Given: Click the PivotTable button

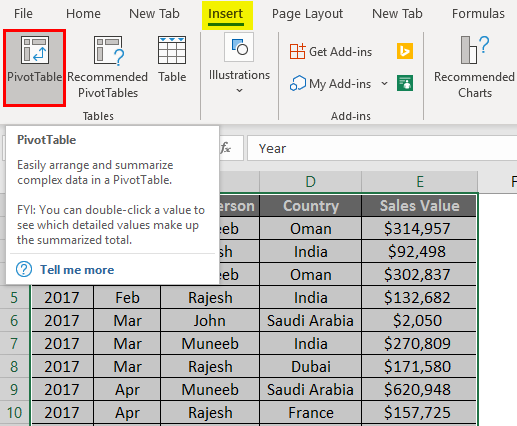Looking at the screenshot, I should point(34,68).
